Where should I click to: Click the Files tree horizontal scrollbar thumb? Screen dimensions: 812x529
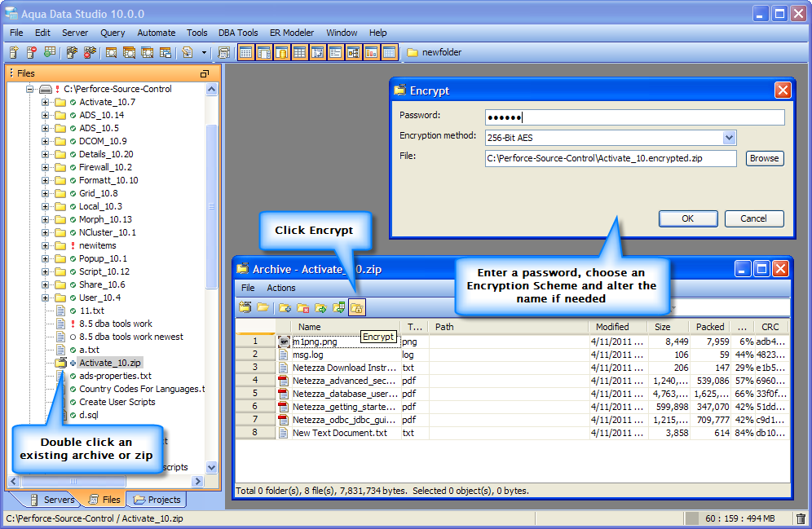[x=73, y=482]
